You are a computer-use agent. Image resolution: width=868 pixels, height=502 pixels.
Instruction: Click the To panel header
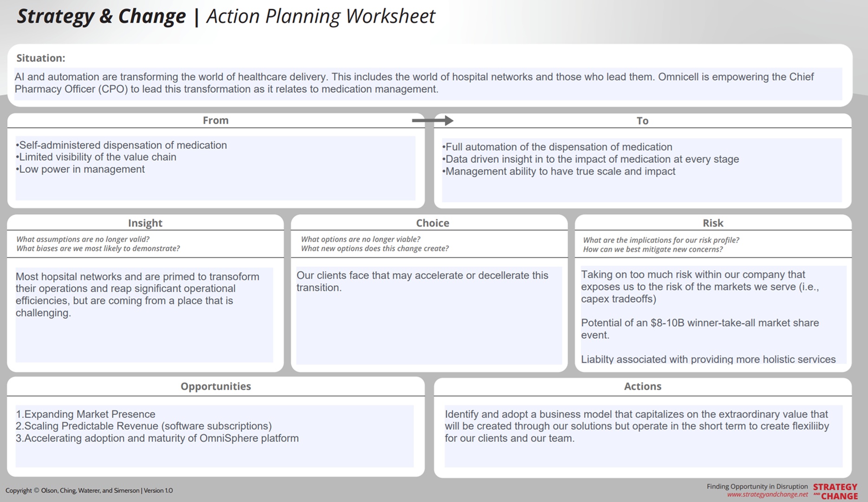click(x=642, y=120)
